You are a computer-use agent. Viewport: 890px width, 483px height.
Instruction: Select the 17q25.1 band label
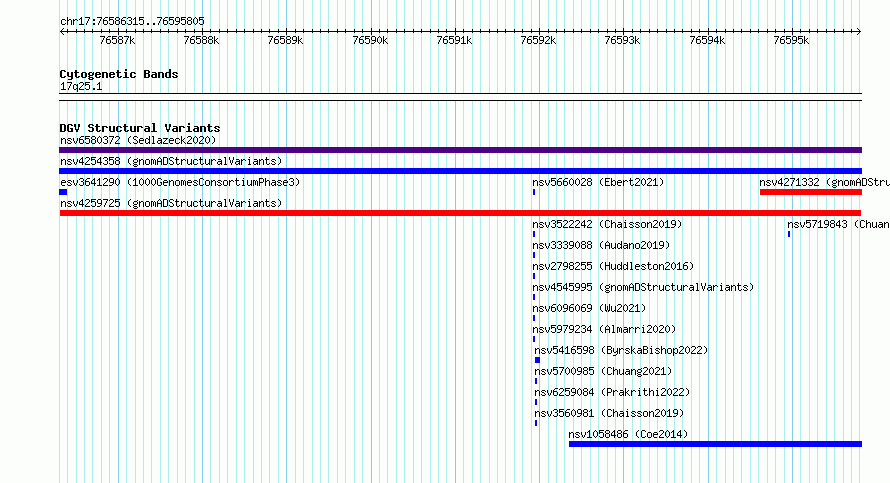81,86
